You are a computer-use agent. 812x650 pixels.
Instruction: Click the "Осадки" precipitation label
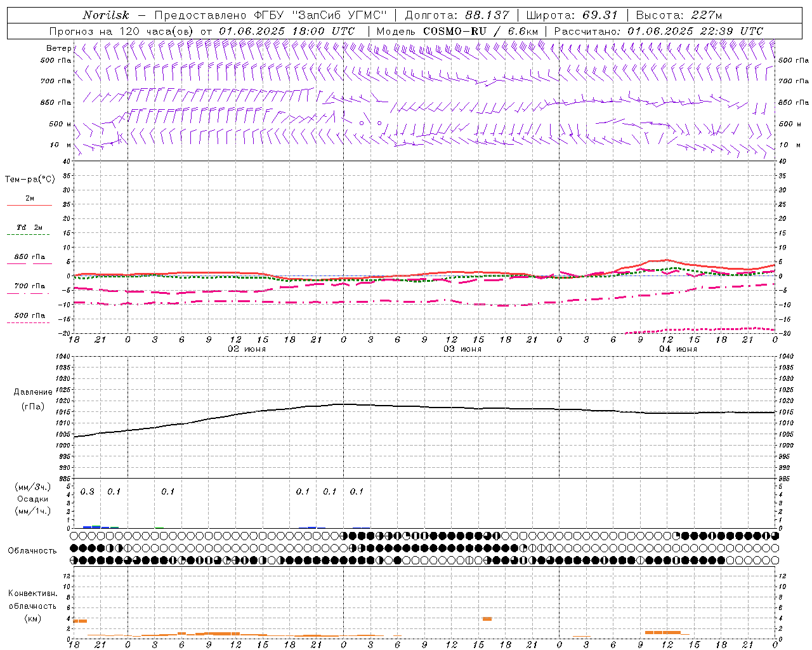coord(32,499)
